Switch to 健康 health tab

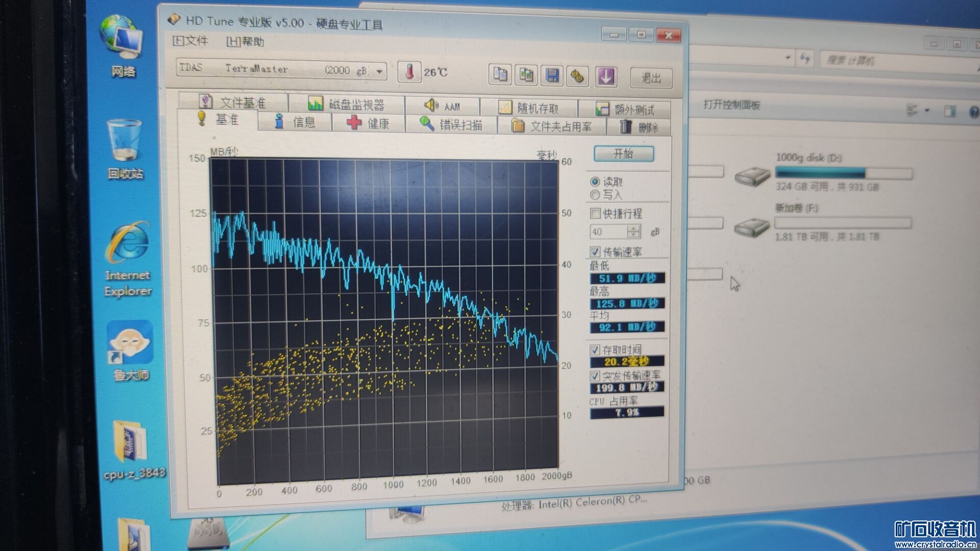[368, 123]
